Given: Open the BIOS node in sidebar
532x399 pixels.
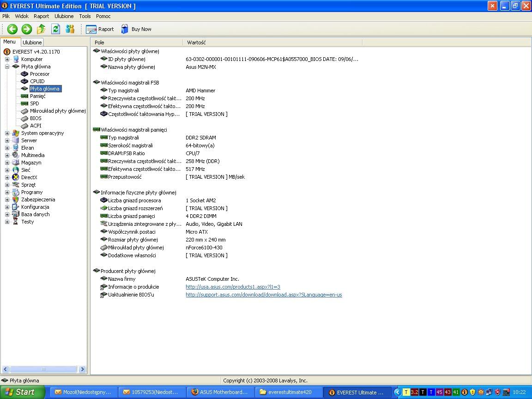Looking at the screenshot, I should coord(36,118).
